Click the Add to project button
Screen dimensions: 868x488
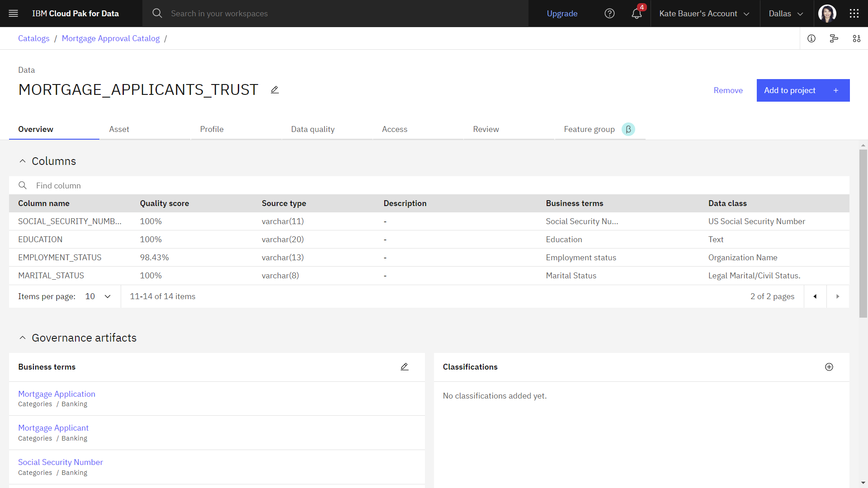click(x=803, y=90)
